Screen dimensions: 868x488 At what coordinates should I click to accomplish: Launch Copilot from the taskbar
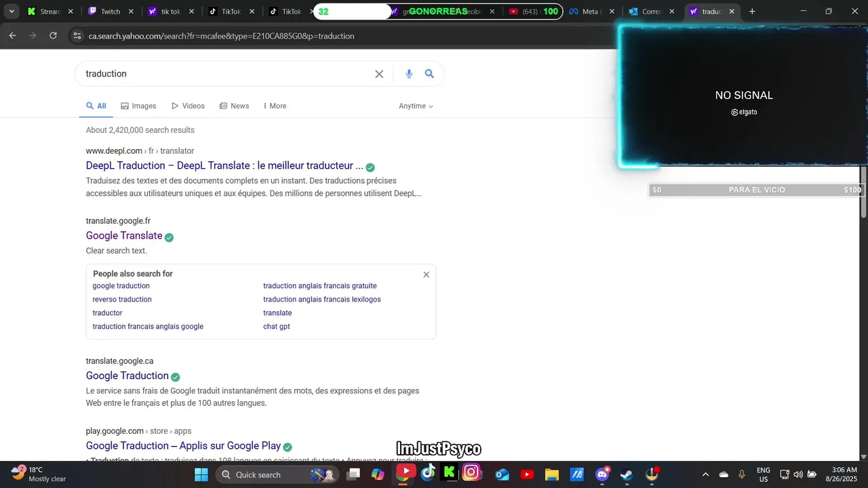(378, 474)
